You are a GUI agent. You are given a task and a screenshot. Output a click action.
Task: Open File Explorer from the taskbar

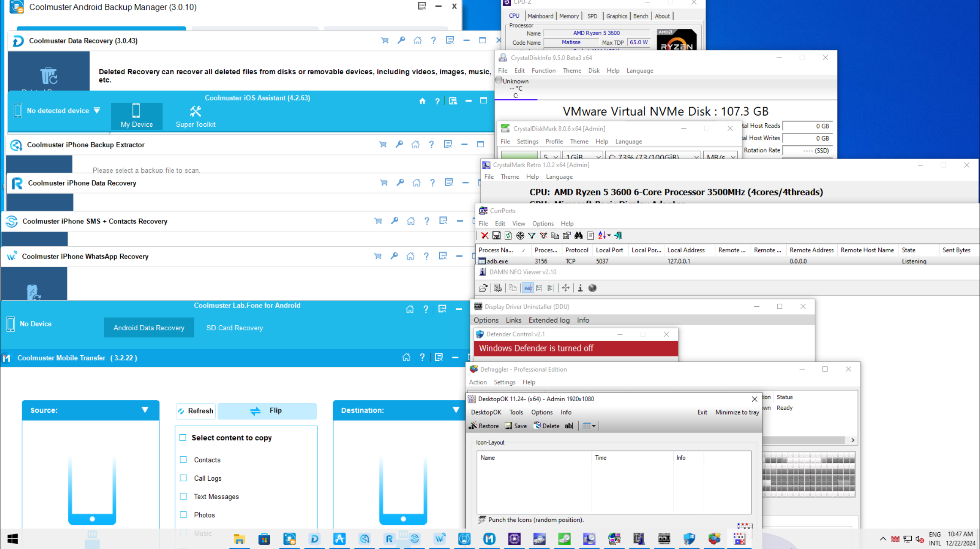tap(239, 539)
